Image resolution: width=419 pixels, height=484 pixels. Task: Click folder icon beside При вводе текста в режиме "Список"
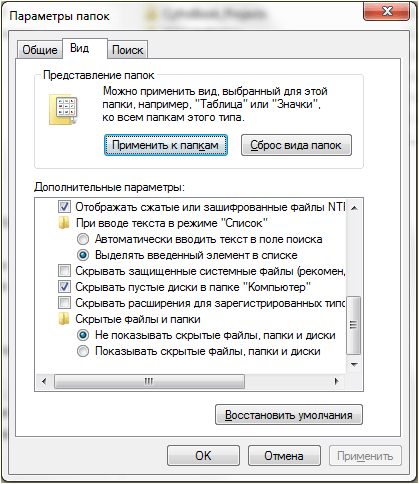pyautogui.click(x=64, y=223)
